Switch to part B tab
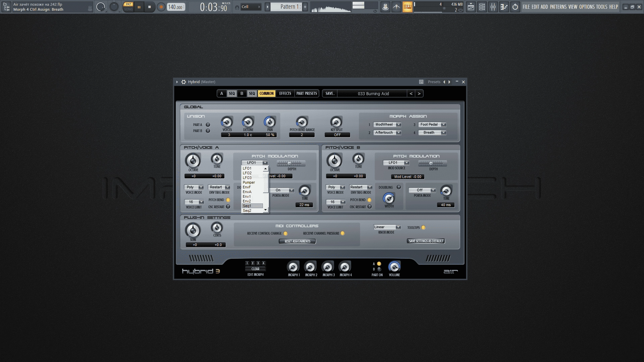The width and height of the screenshot is (644, 362). click(242, 94)
